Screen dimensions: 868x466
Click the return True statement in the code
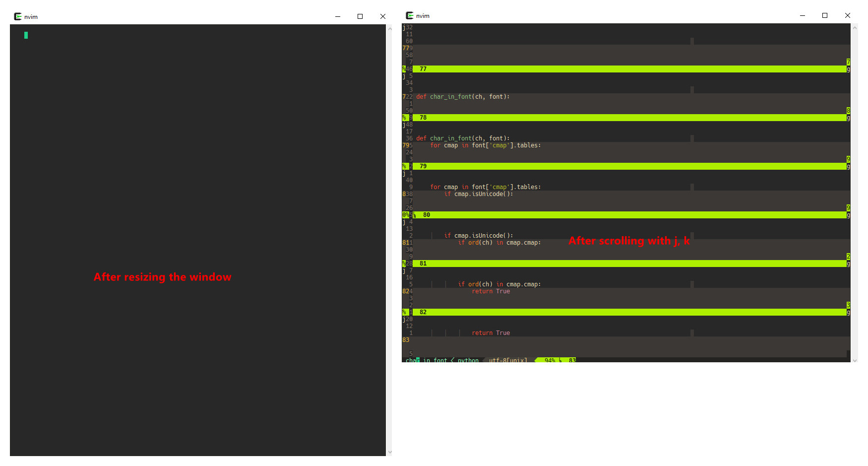(491, 291)
